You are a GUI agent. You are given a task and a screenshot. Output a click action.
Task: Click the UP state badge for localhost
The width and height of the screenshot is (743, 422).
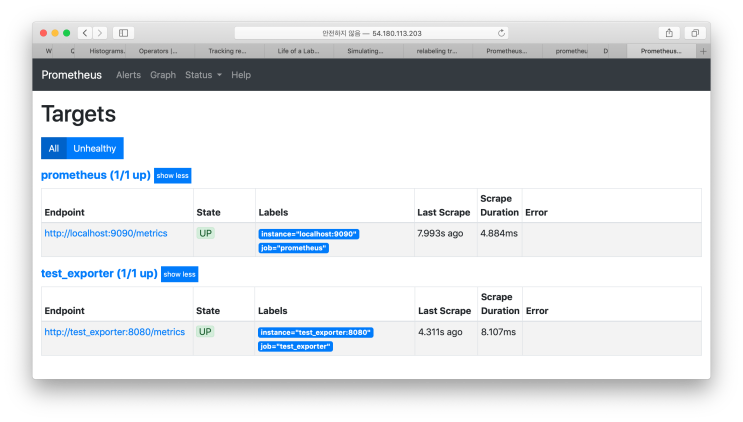pos(206,233)
